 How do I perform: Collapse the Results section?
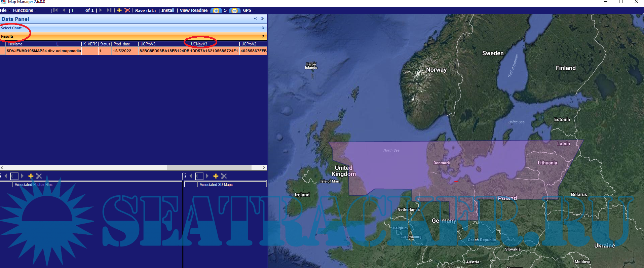click(x=263, y=36)
